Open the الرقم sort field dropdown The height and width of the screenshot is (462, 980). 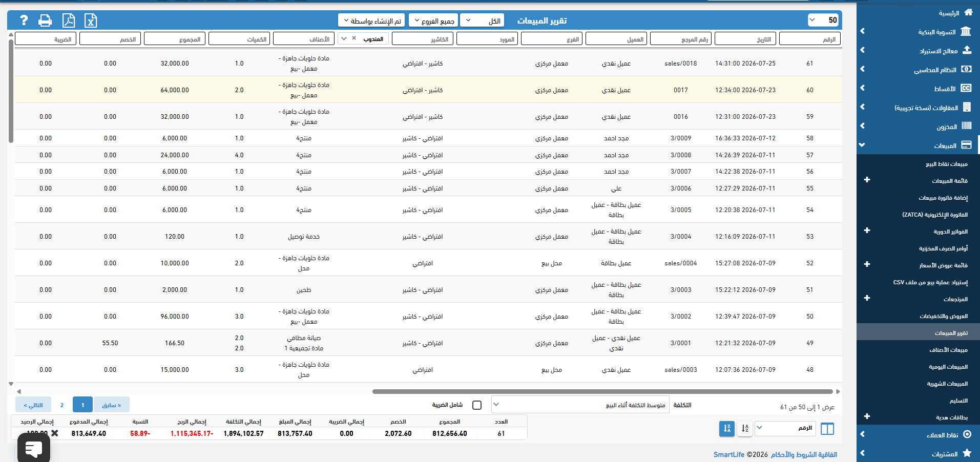[786, 428]
